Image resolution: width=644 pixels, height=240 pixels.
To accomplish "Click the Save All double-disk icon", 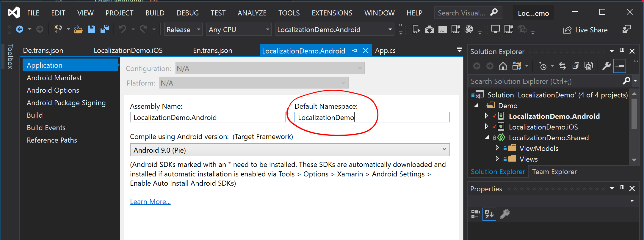I will click(105, 29).
